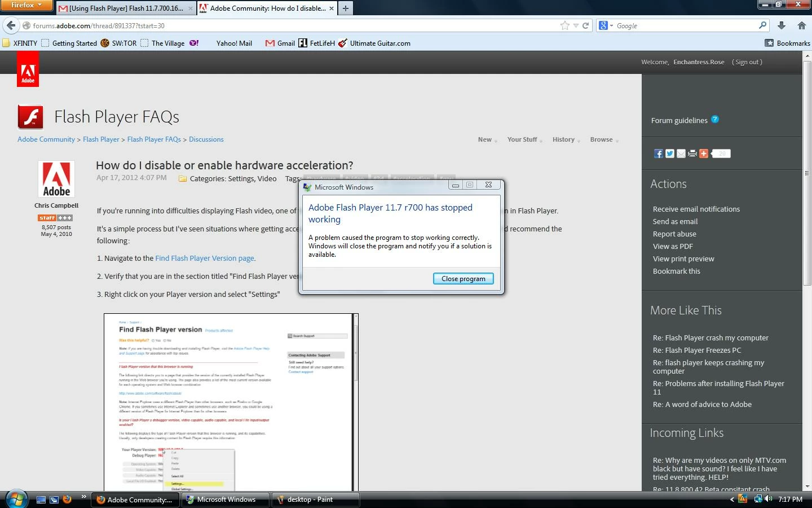Click the printer icon in the share bar
Image resolution: width=812 pixels, height=508 pixels.
692,154
